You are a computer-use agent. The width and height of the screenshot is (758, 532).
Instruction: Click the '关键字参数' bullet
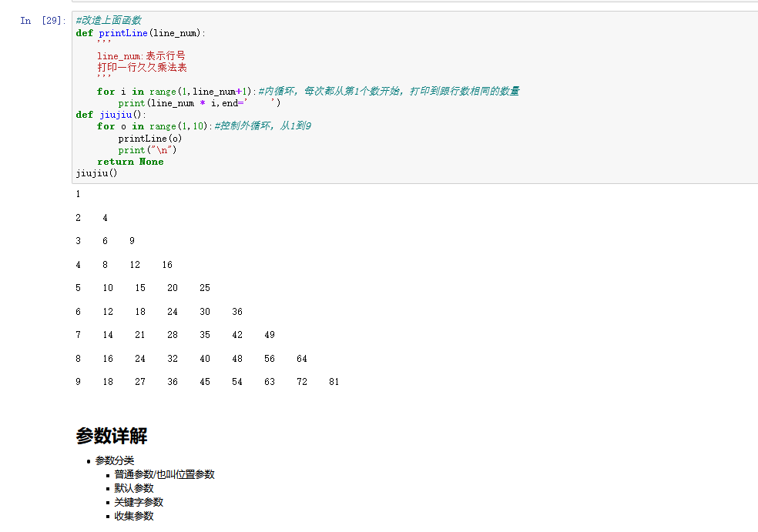pyautogui.click(x=139, y=502)
